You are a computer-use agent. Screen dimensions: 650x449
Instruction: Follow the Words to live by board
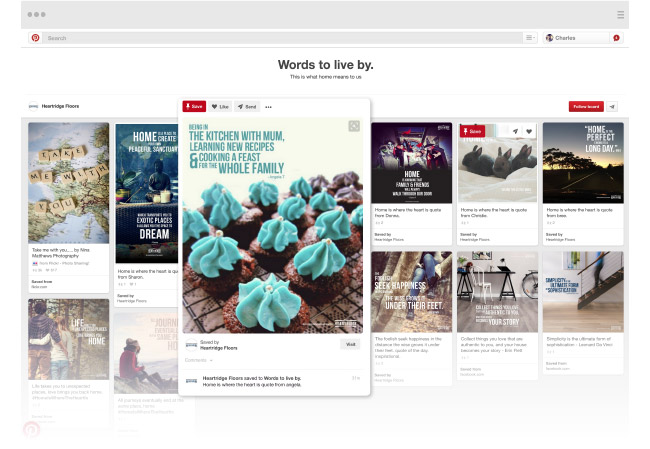[586, 107]
